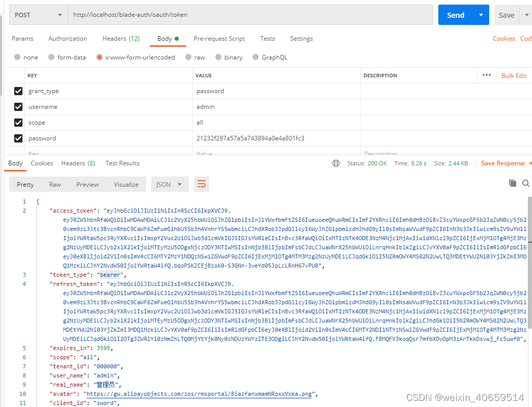532x407 pixels.
Task: Open the Authorization tab
Action: pos(68,39)
